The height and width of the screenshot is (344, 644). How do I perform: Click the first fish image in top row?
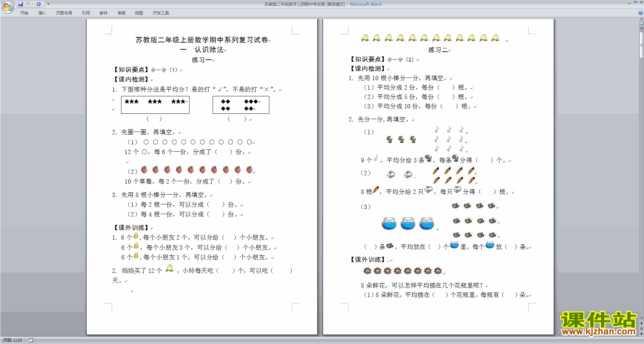click(455, 206)
